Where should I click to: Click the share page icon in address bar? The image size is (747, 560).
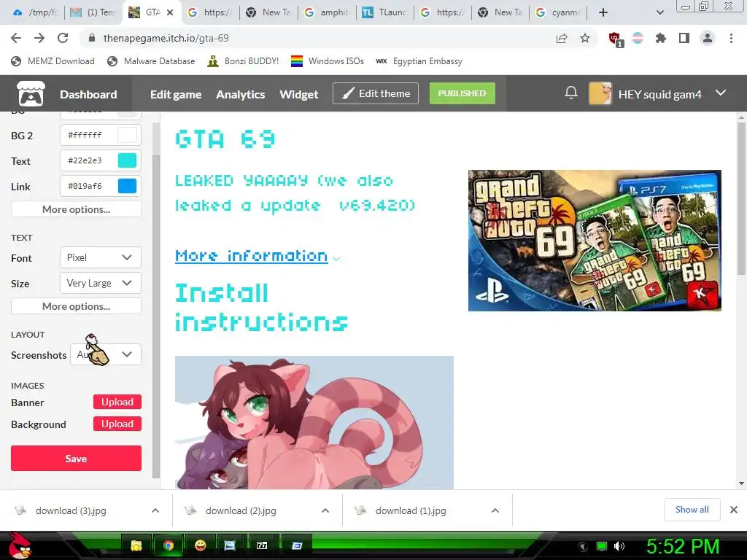coord(562,38)
